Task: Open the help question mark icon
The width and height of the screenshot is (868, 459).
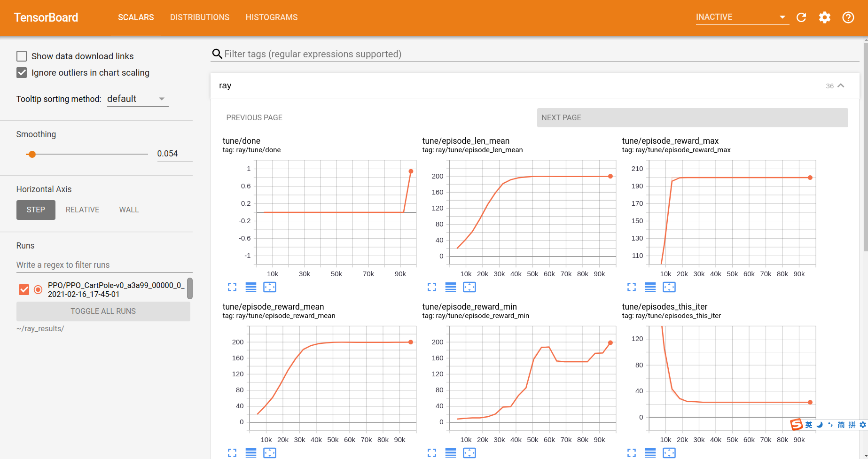Action: tap(848, 17)
